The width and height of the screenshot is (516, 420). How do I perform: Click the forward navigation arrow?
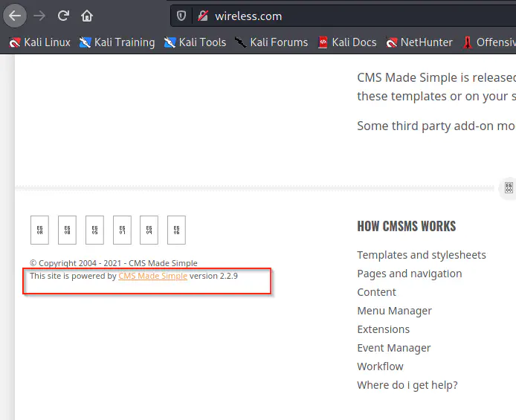coord(39,16)
